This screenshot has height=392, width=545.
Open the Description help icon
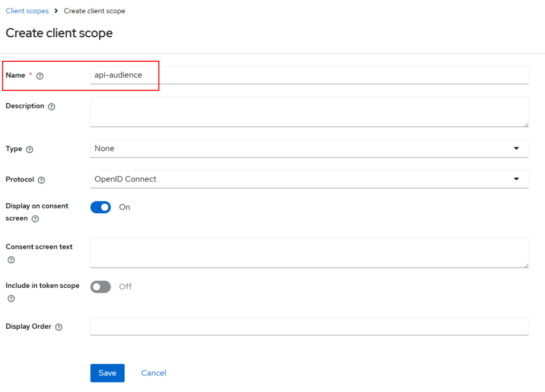52,106
